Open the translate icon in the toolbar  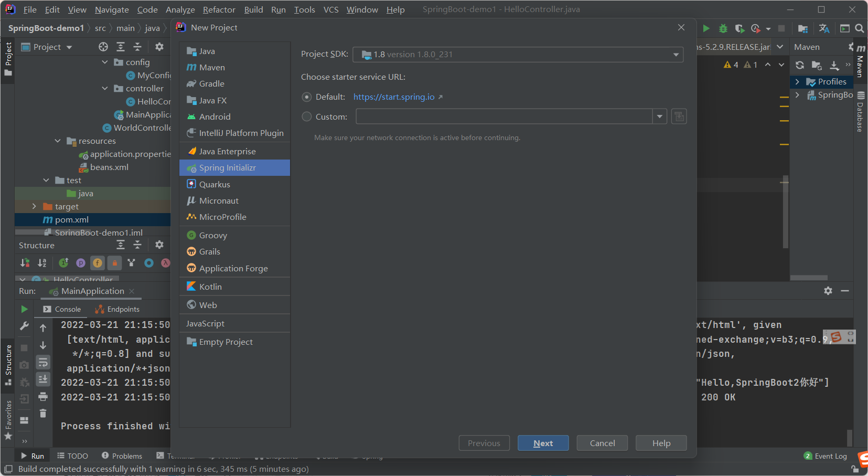[824, 28]
